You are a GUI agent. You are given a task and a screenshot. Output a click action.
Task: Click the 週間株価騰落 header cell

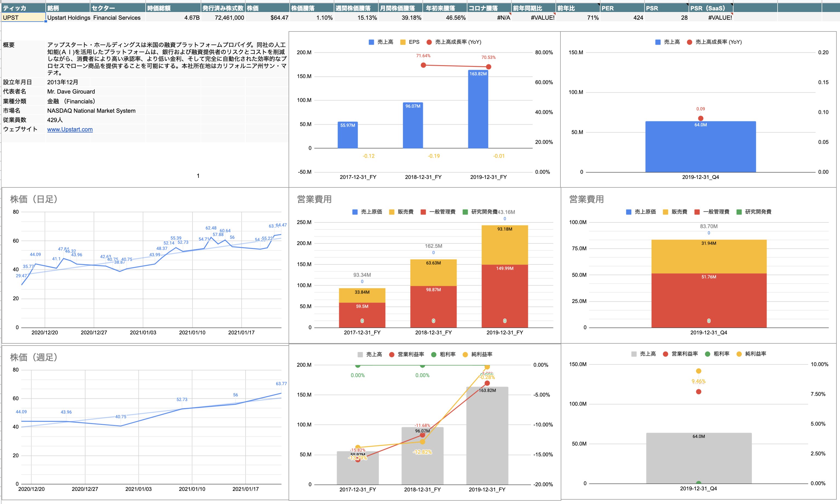tap(356, 8)
